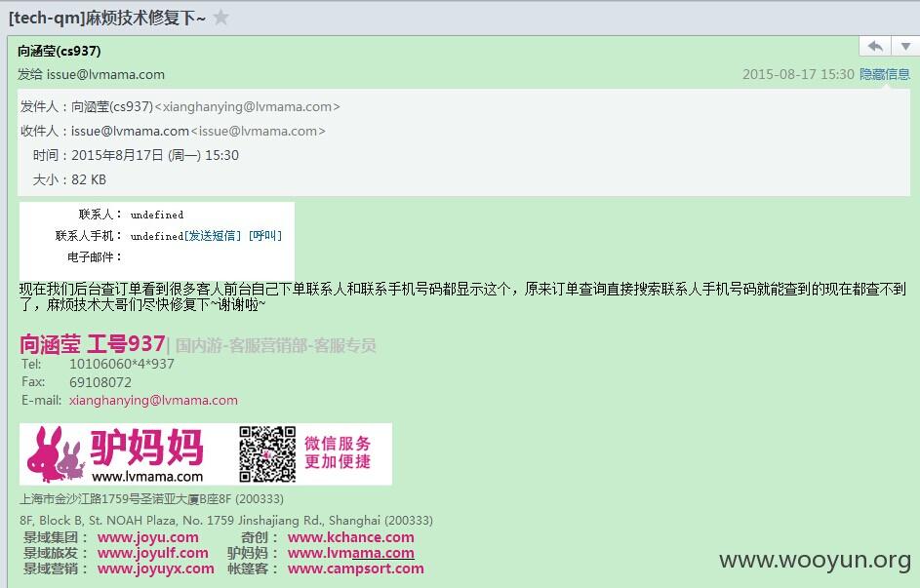
Task: Open www.joyu.com link
Action: pyautogui.click(x=148, y=537)
